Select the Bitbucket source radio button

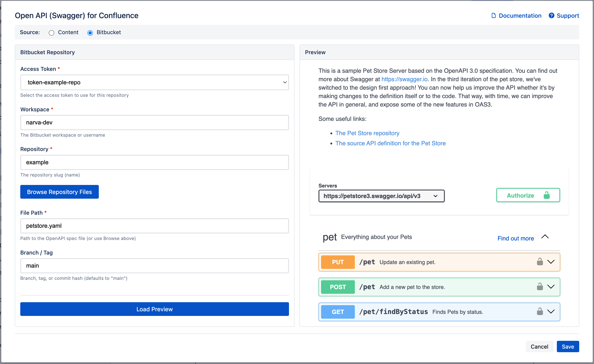(90, 33)
